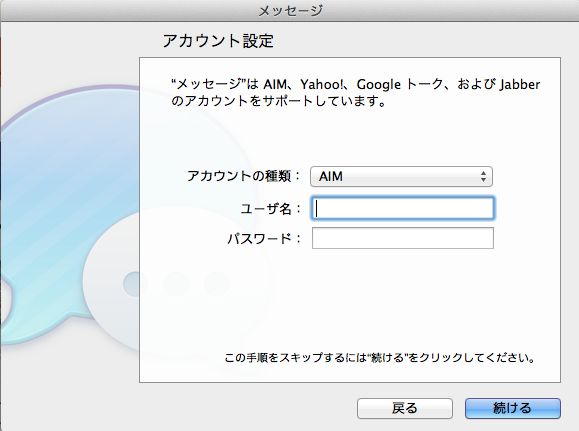
Task: Click the アカウント設定 heading
Action: (x=218, y=40)
